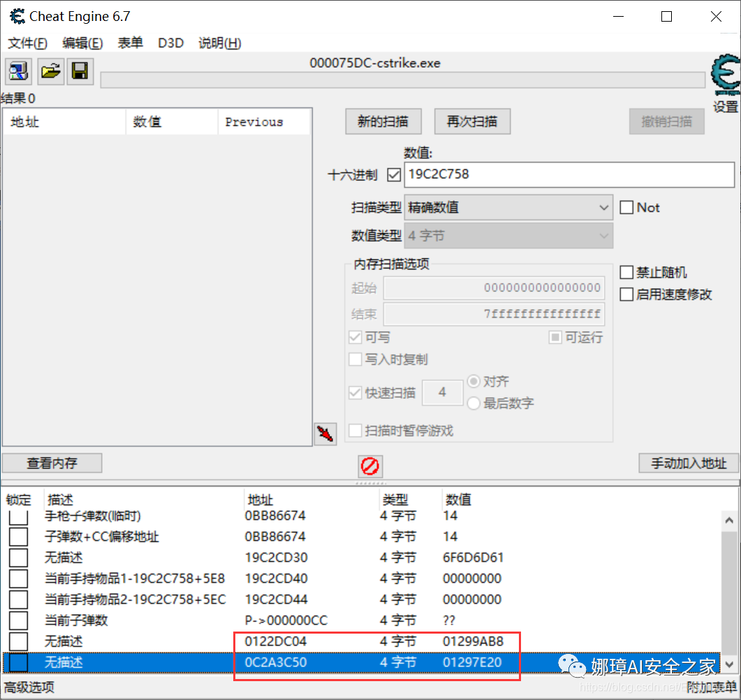The height and width of the screenshot is (700, 741).
Task: Click the 再次扫描 button
Action: pyautogui.click(x=472, y=122)
